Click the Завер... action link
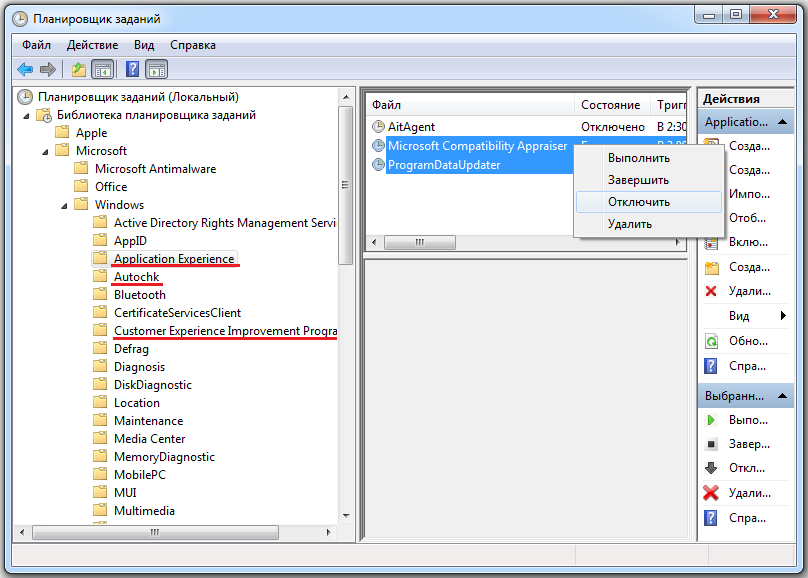This screenshot has width=808, height=578. pos(749,444)
